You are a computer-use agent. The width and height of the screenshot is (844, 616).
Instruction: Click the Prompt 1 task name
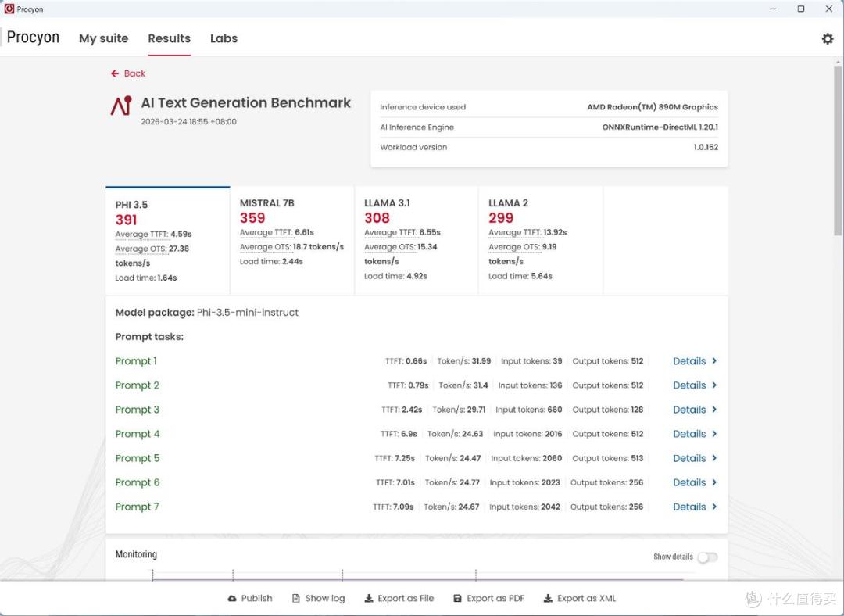(x=136, y=361)
